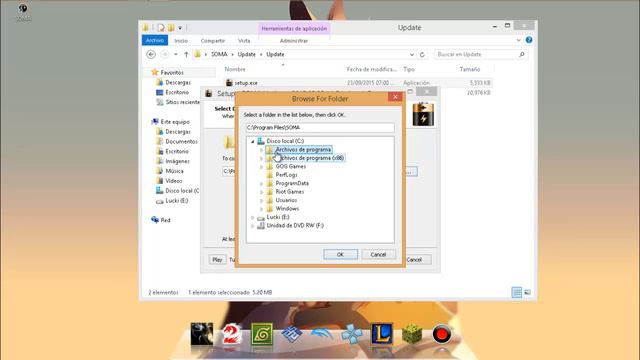Click the folder path input field
This screenshot has width=640, height=360.
pyautogui.click(x=320, y=127)
